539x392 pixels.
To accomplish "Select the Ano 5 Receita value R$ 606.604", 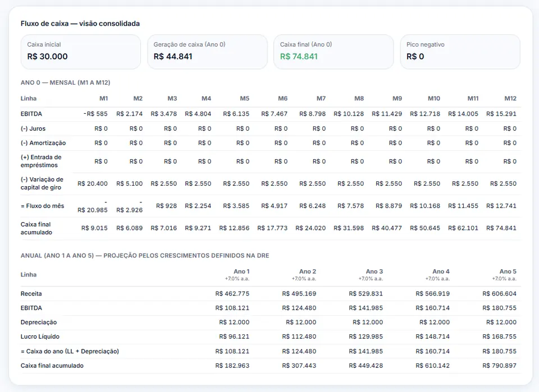I will (500, 294).
